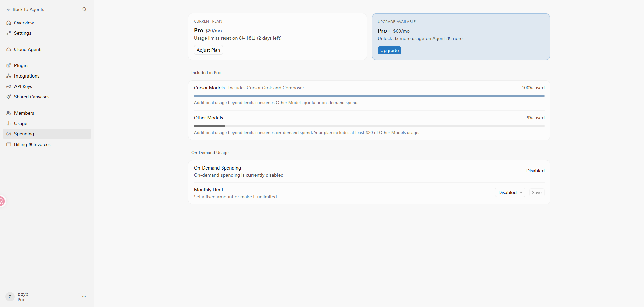This screenshot has height=307, width=644.
Task: Click the search magnifier icon in sidebar
Action: 85,9
